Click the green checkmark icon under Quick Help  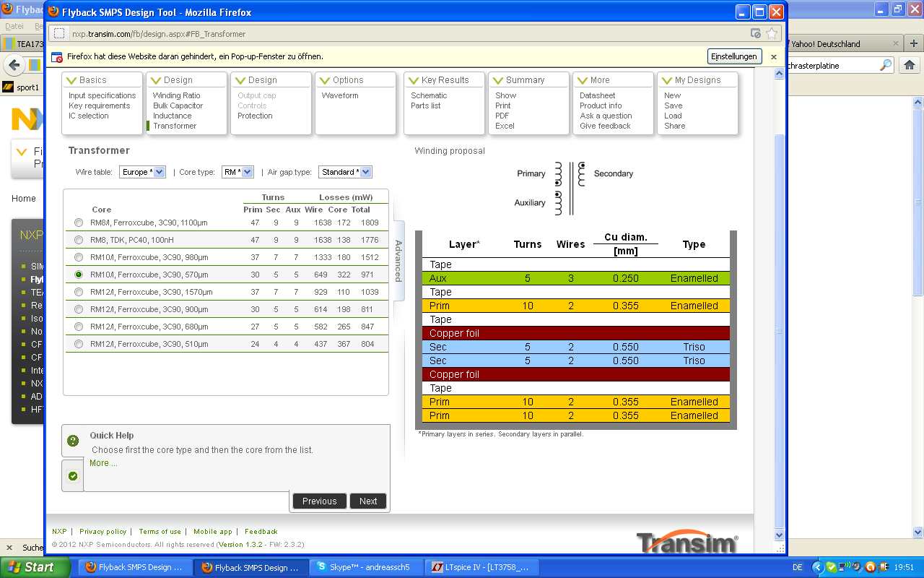pos(73,476)
